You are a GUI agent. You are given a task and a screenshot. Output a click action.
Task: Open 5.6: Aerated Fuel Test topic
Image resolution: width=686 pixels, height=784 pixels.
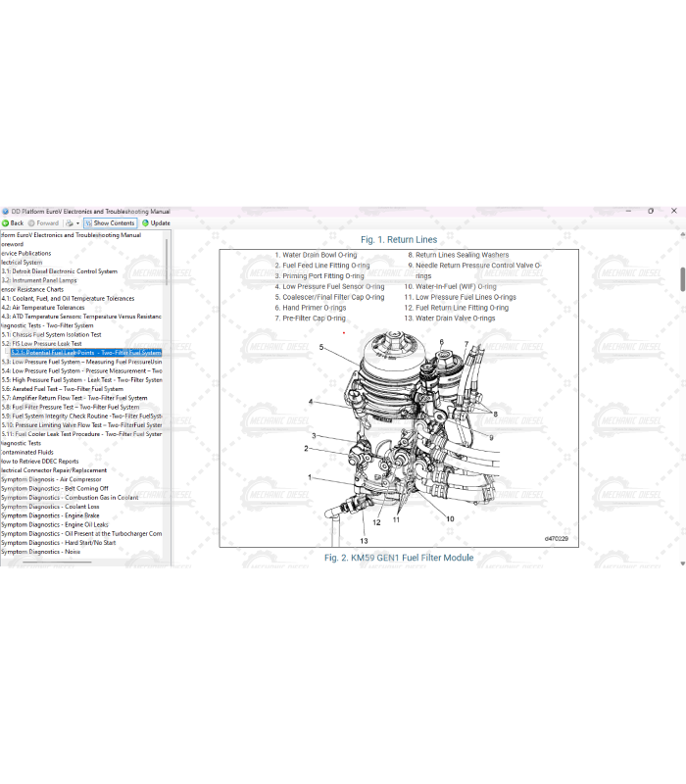click(63, 388)
